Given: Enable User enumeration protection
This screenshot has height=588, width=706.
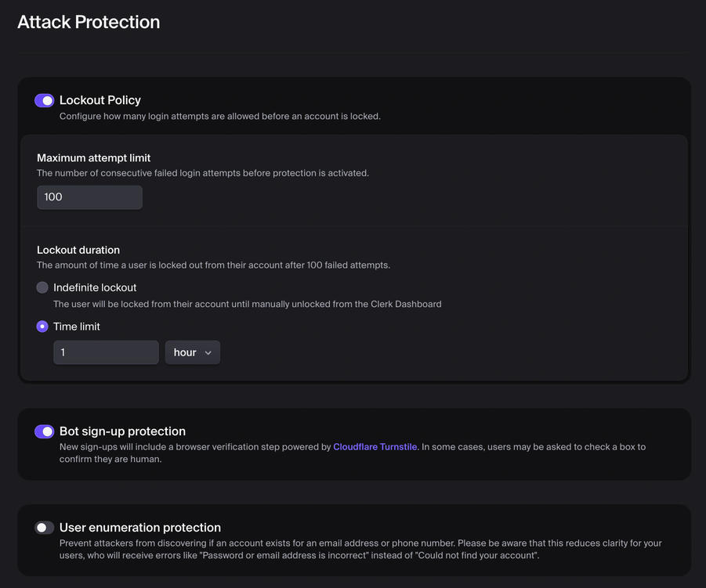Looking at the screenshot, I should [x=45, y=528].
